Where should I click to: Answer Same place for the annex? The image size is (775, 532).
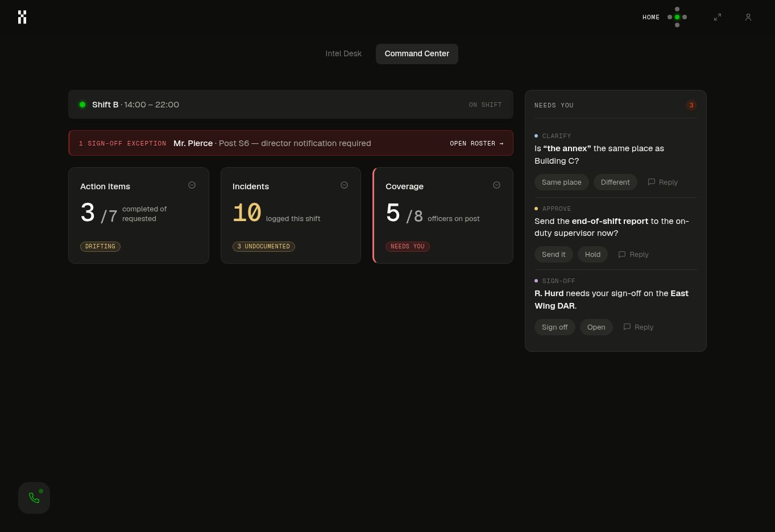click(562, 182)
